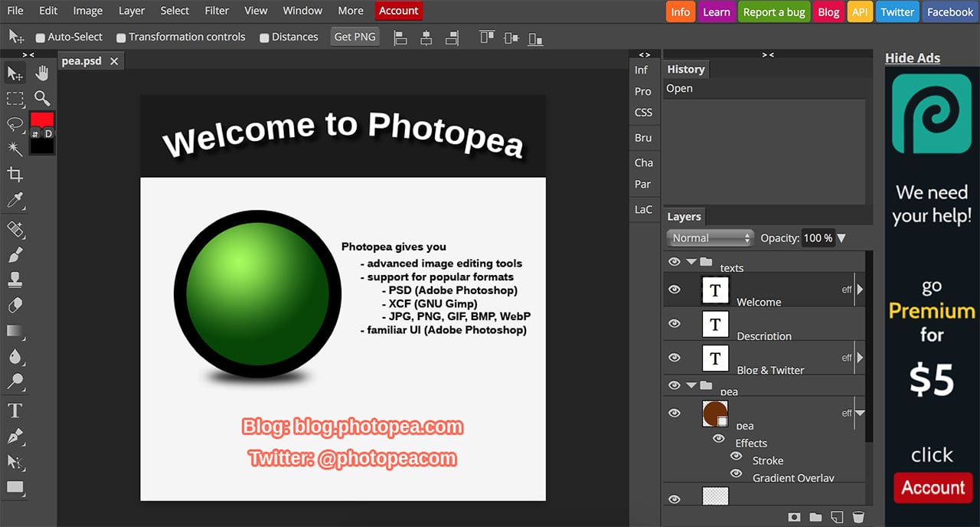Open the red foreground color swatch
Image resolution: width=980 pixels, height=527 pixels.
41,119
